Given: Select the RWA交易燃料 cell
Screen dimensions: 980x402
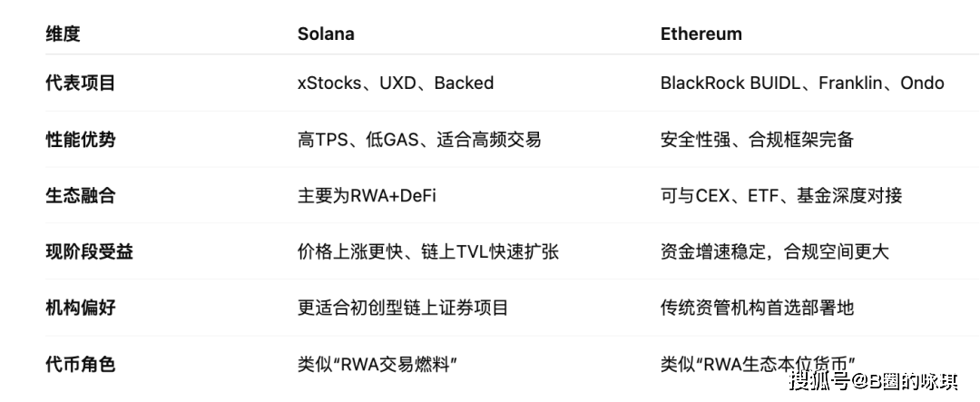Looking at the screenshot, I should [x=377, y=364].
